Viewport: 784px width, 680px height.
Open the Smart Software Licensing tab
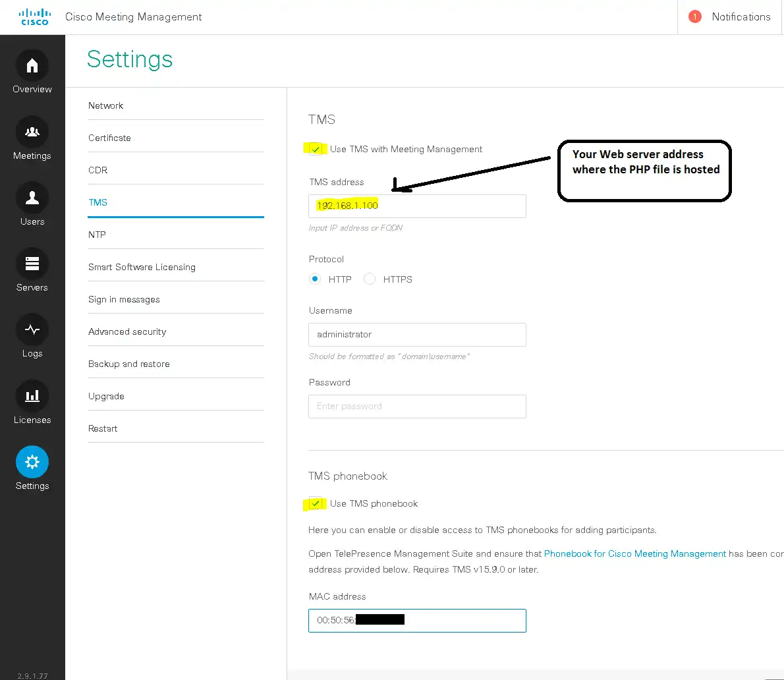click(x=142, y=267)
